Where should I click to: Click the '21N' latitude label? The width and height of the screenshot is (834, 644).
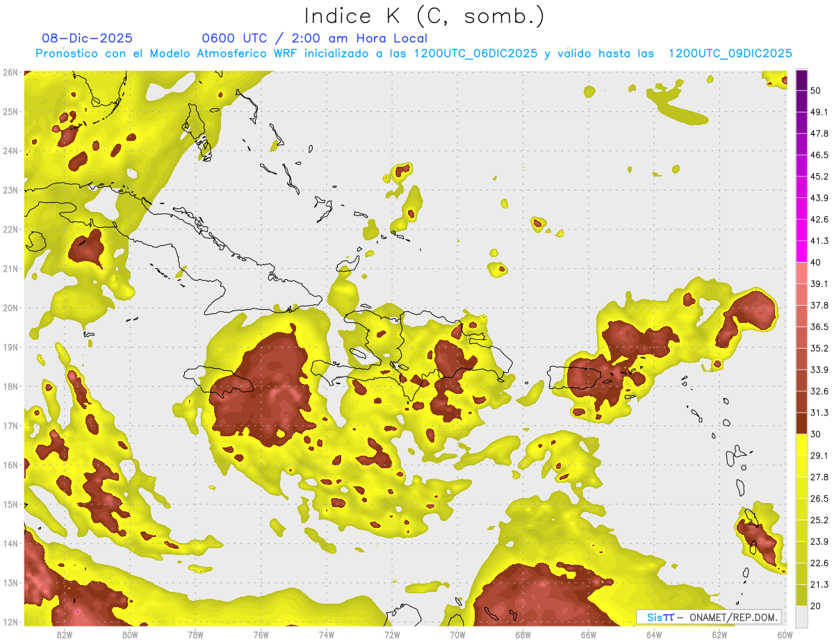click(x=10, y=269)
